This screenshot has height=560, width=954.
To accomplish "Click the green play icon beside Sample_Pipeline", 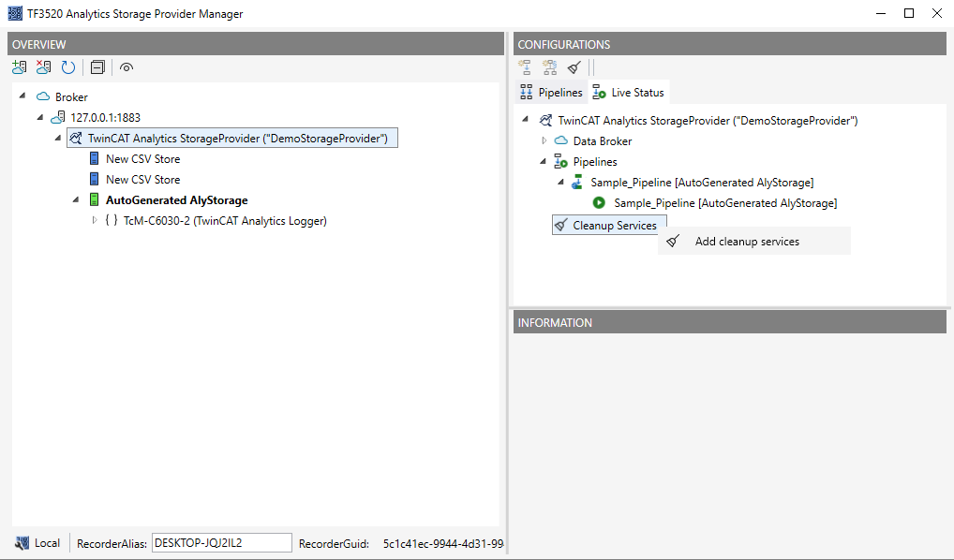I will pyautogui.click(x=599, y=202).
